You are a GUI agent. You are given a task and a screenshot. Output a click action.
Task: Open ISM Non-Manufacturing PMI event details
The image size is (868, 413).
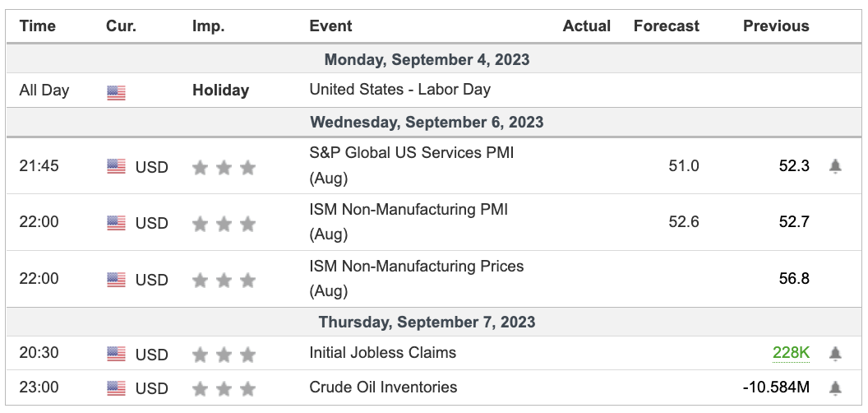tap(409, 210)
